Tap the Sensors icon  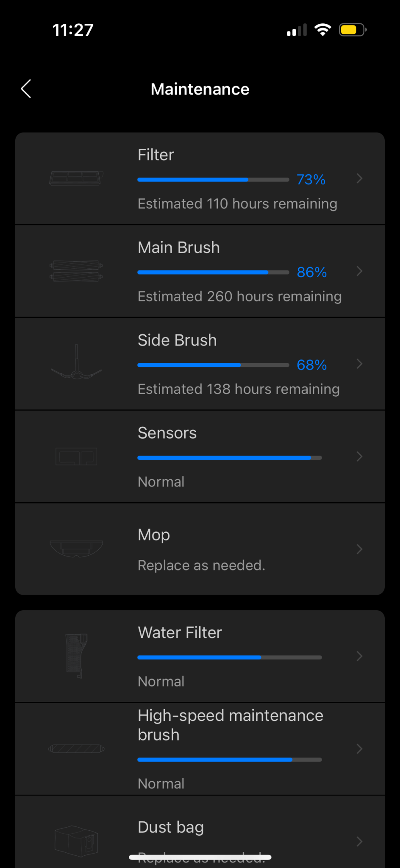[x=76, y=456]
